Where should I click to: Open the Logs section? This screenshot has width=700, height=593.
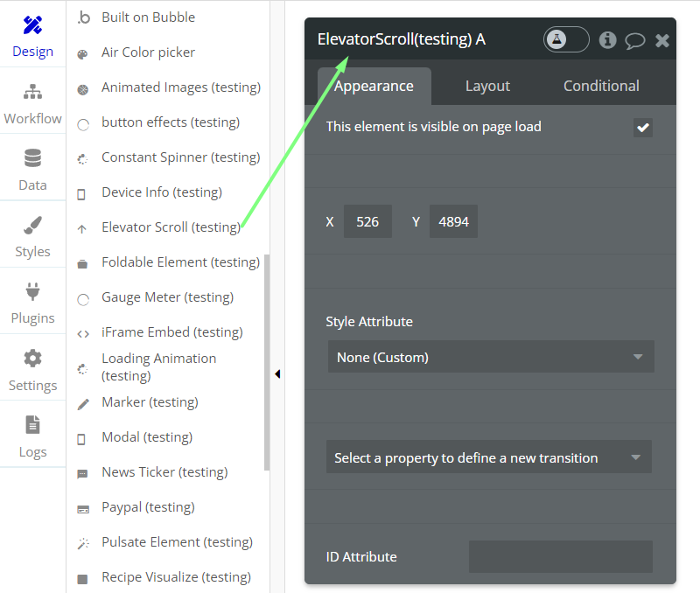tap(32, 436)
